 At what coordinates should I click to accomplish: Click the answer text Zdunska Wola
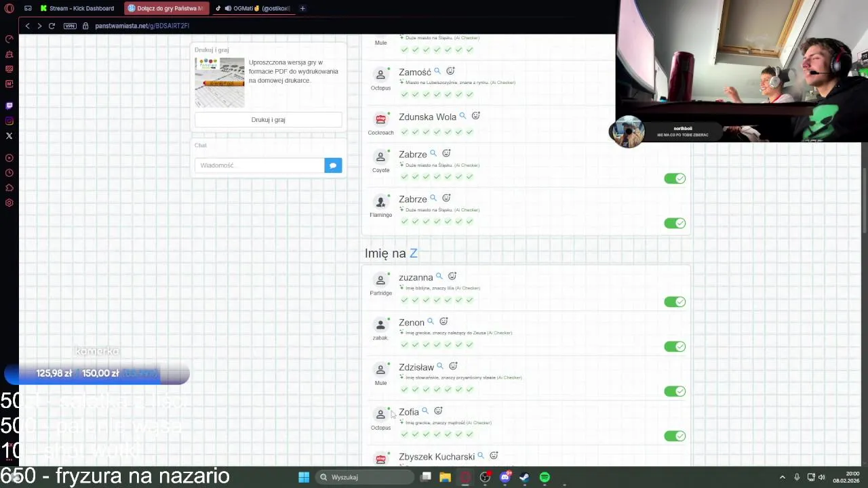tap(427, 117)
